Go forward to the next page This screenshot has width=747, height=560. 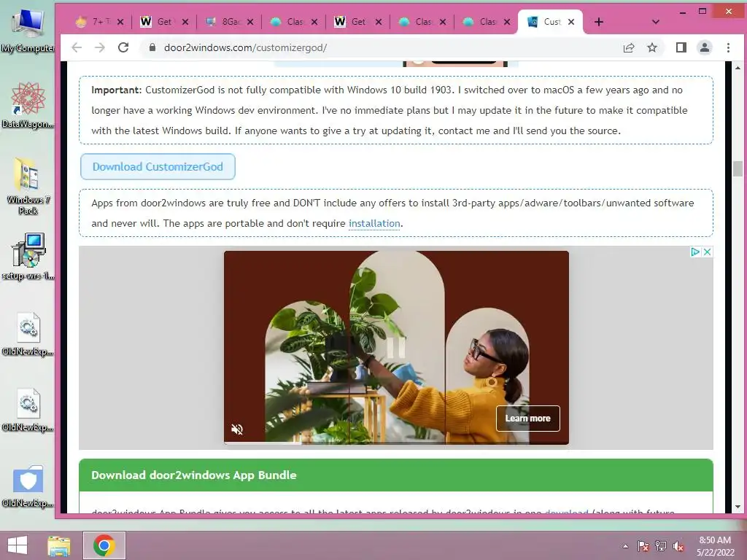tap(99, 47)
